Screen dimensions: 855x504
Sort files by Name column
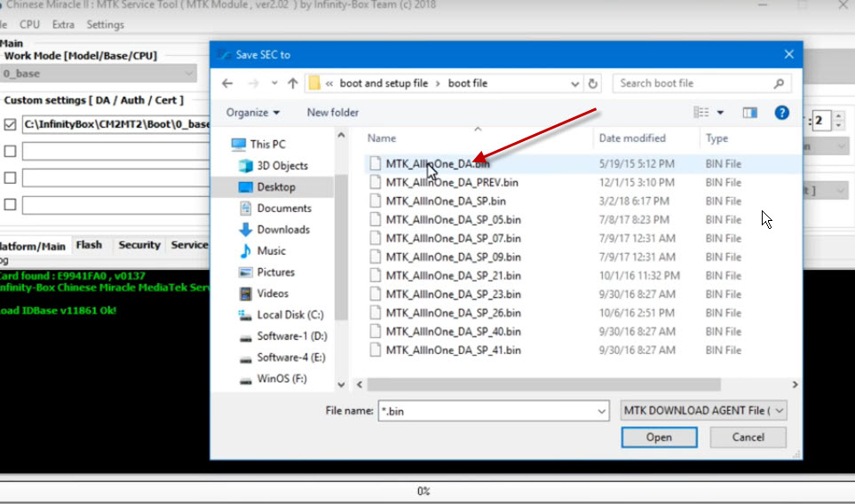point(382,138)
